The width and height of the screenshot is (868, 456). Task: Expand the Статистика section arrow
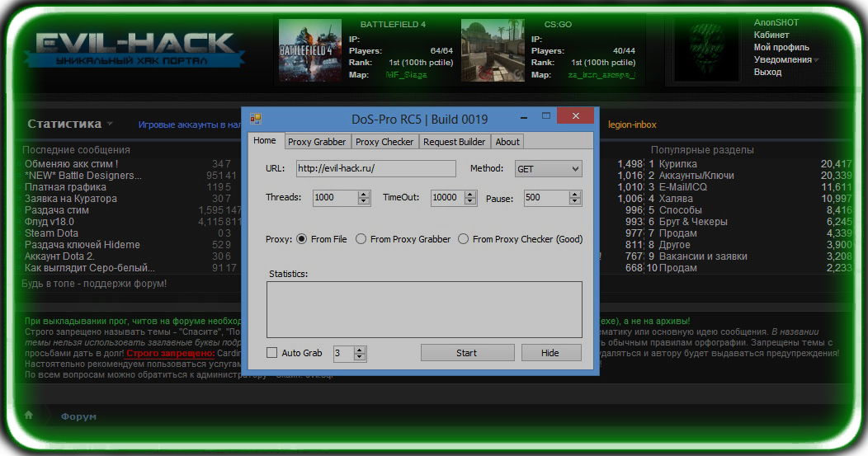pyautogui.click(x=110, y=124)
